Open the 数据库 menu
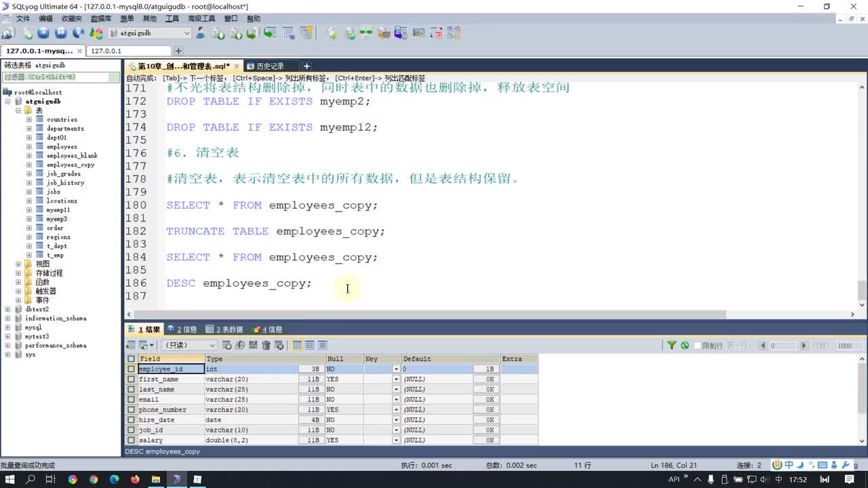This screenshot has width=868, height=488. pyautogui.click(x=101, y=19)
